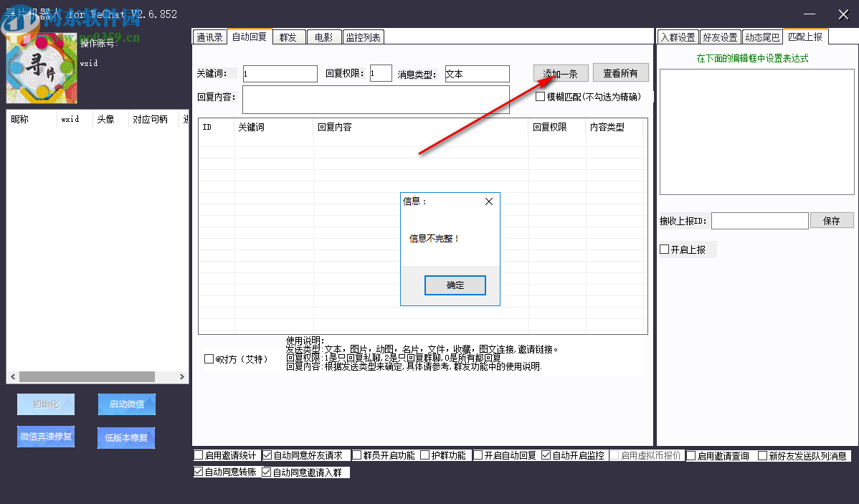Click inside the 接收上报ID input field
Image resolution: width=859 pixels, height=504 pixels.
pyautogui.click(x=759, y=220)
